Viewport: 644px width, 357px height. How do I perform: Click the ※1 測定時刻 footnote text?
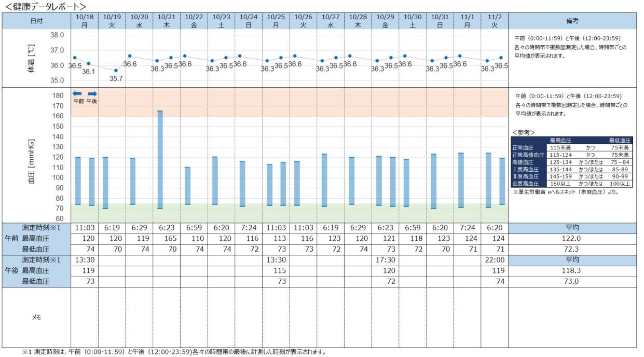[x=174, y=352]
